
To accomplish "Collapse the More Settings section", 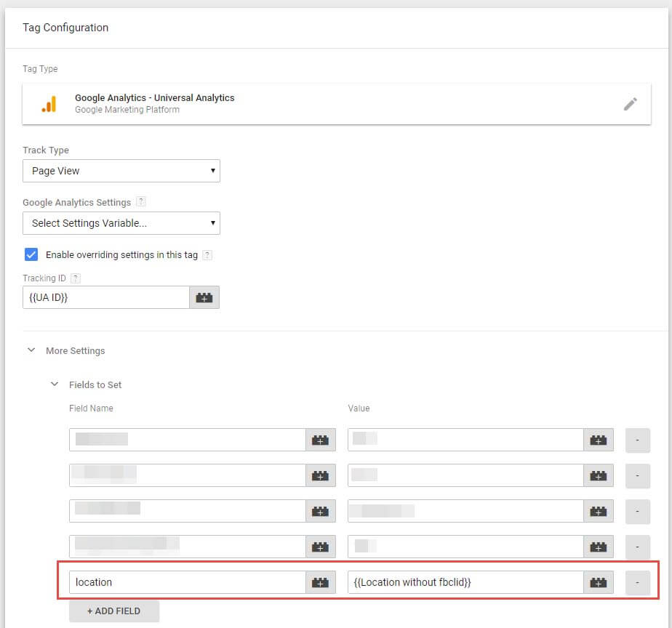I will (x=31, y=350).
